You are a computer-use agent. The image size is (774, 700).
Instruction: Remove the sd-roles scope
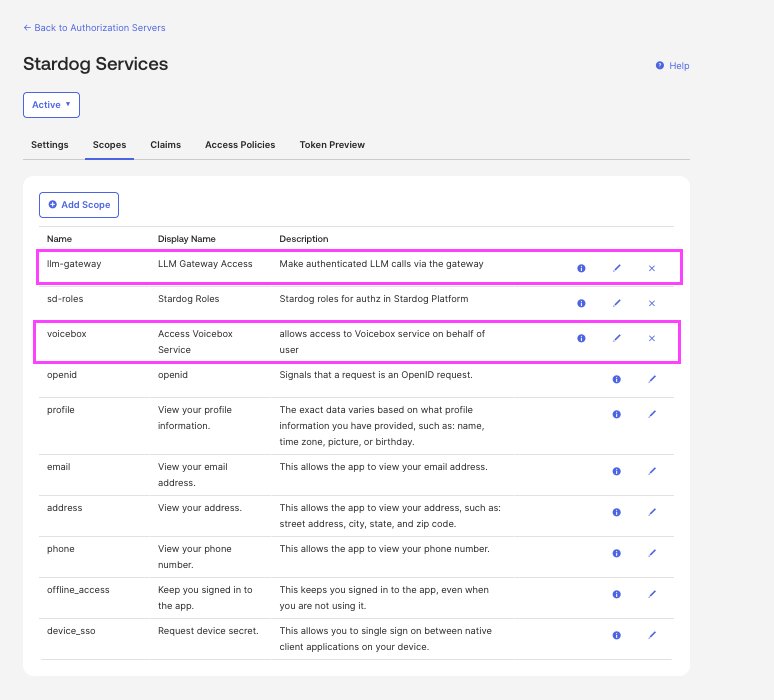click(652, 303)
